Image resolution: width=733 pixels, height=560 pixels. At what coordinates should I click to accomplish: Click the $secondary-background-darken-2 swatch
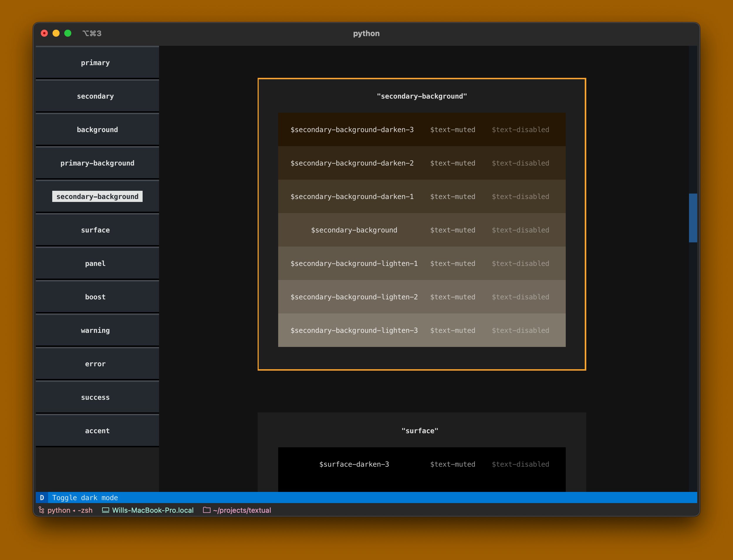point(352,163)
